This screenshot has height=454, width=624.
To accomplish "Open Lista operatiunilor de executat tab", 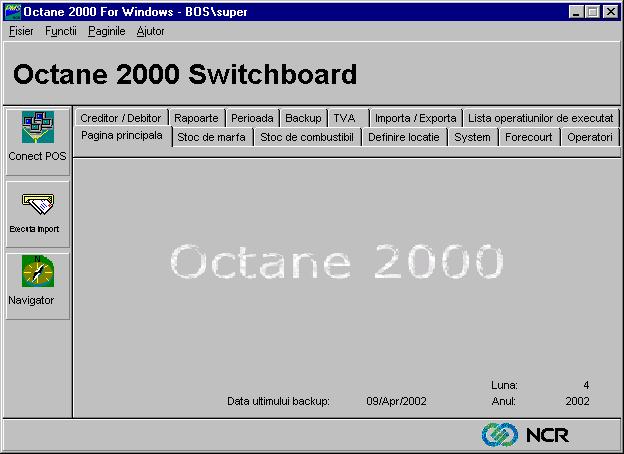I will coord(540,118).
